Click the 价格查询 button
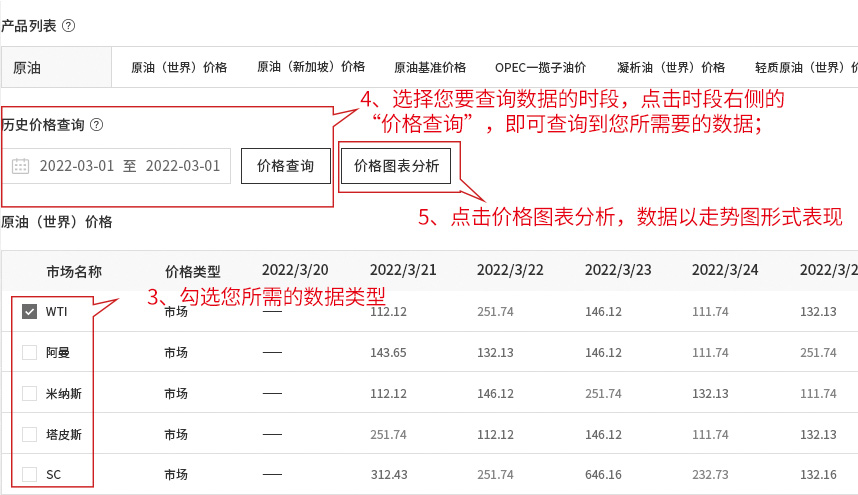858x495 pixels. [285, 166]
